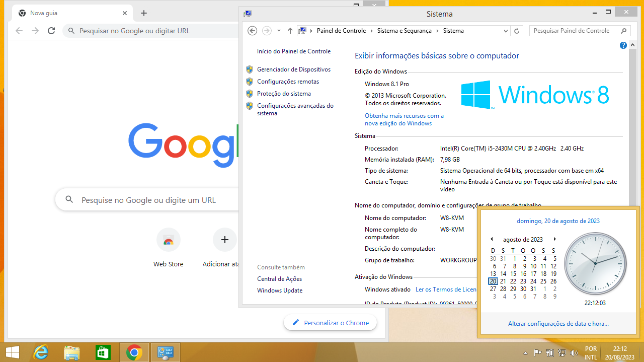Click the Personalizar o Chrome button

(x=330, y=323)
